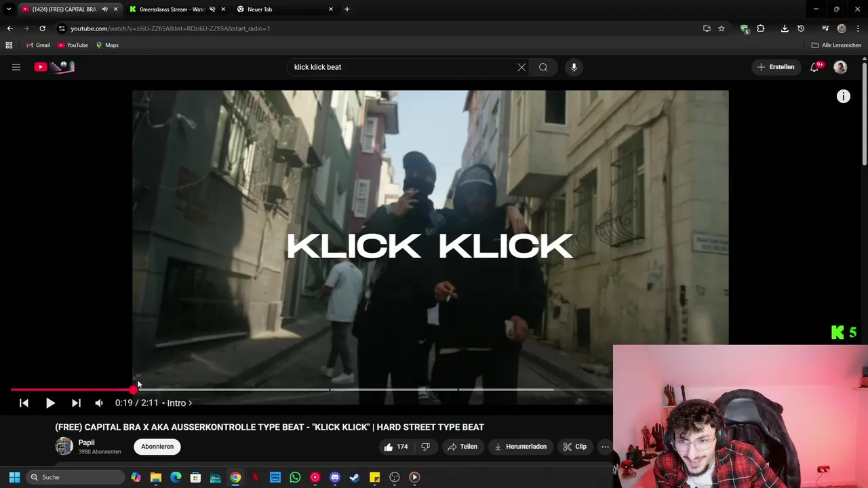Viewport: 868px width, 488px height.
Task: Open the Chrome profile avatar
Action: coord(842,28)
